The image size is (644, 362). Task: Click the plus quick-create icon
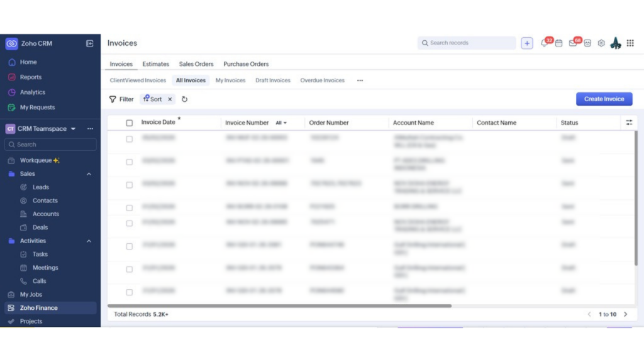point(527,43)
